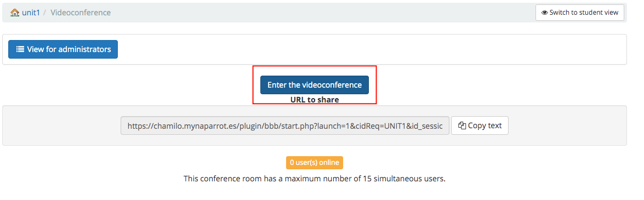Click empty space in the administrators toolbar panel
The width and height of the screenshot is (644, 200).
coord(369,49)
